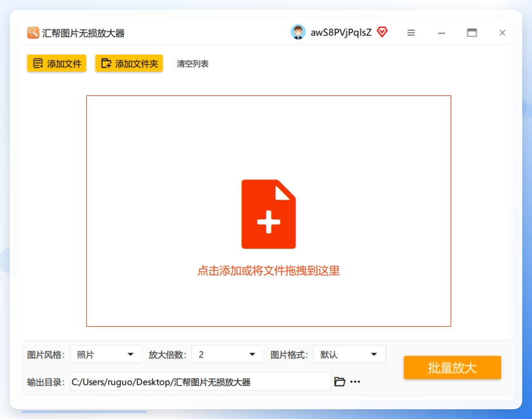
Task: Click the three-dots browse directory icon
Action: pyautogui.click(x=355, y=382)
